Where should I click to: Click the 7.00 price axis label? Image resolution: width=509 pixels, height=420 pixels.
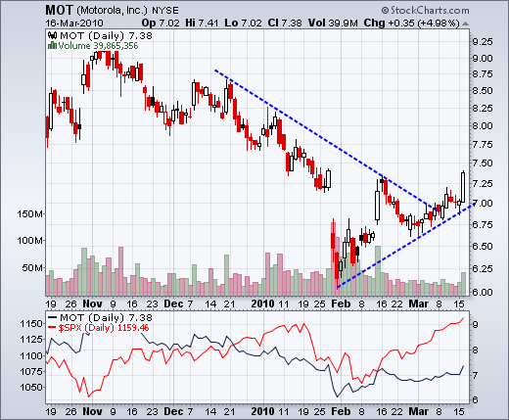[484, 203]
